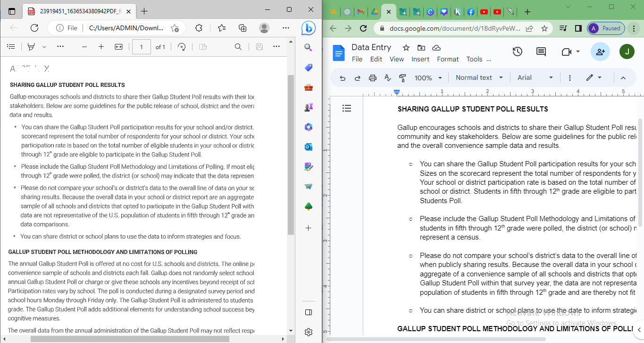Select the Draw tool in PDF toolbar
644x343 pixels.
pyautogui.click(x=31, y=47)
